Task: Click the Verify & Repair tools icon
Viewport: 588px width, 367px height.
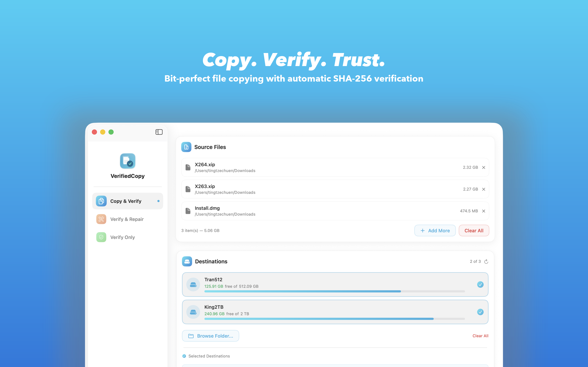Action: pyautogui.click(x=101, y=219)
